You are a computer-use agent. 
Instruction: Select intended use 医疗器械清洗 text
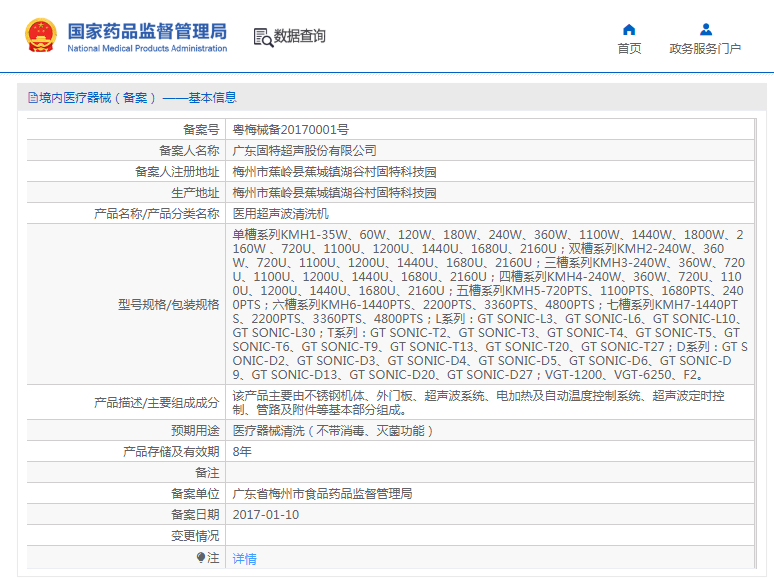point(333,431)
